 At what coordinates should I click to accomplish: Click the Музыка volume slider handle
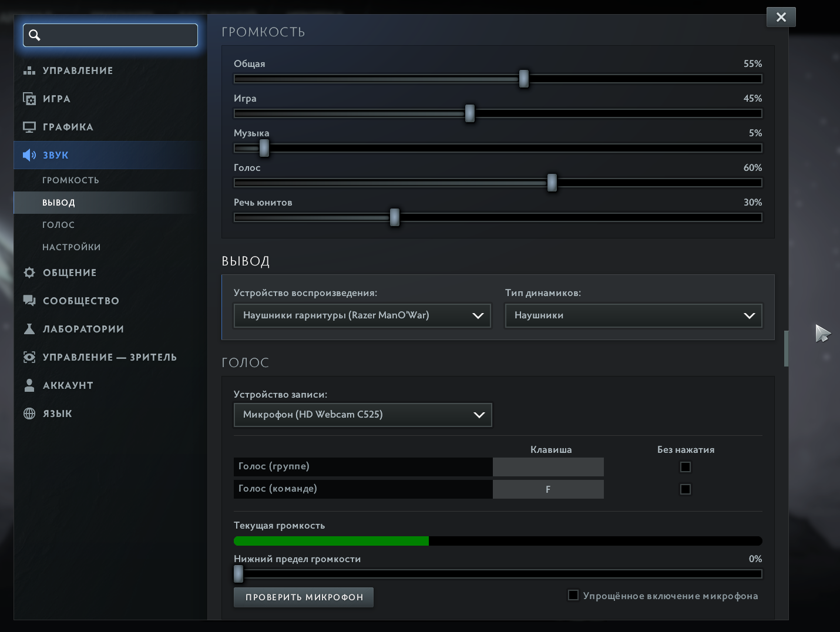pyautogui.click(x=264, y=148)
